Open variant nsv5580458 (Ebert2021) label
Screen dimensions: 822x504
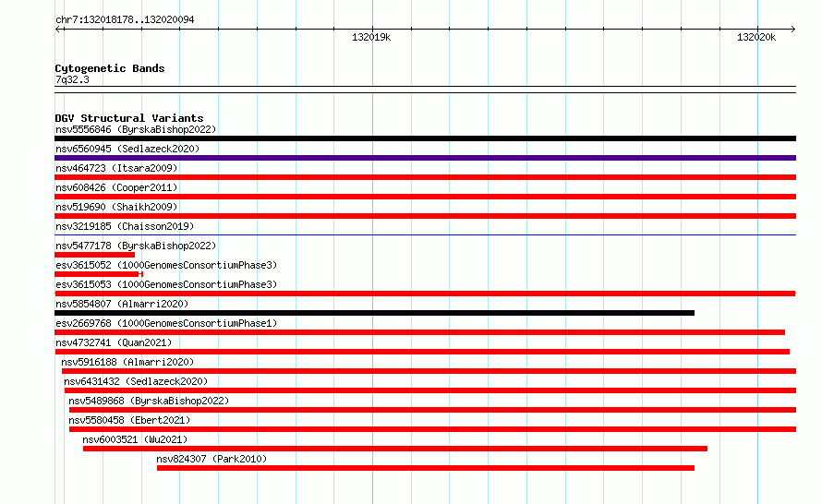129,420
